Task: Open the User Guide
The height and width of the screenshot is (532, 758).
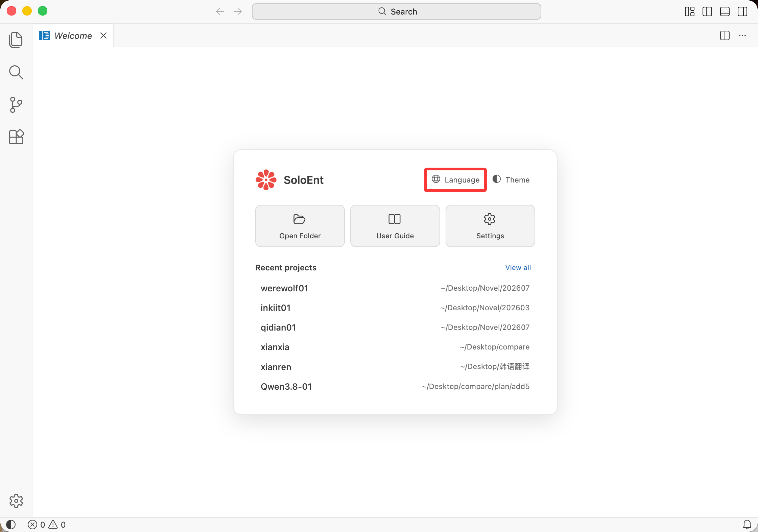Action: pyautogui.click(x=395, y=226)
